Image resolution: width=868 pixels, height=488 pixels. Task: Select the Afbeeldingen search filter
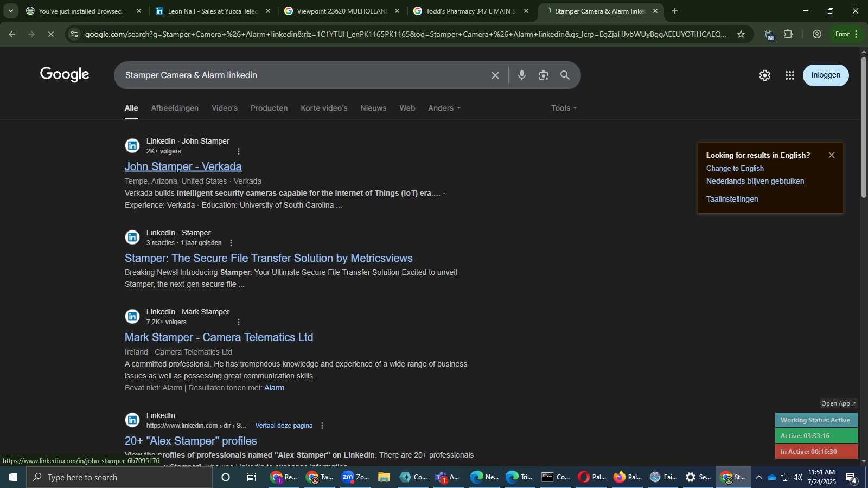pos(175,108)
